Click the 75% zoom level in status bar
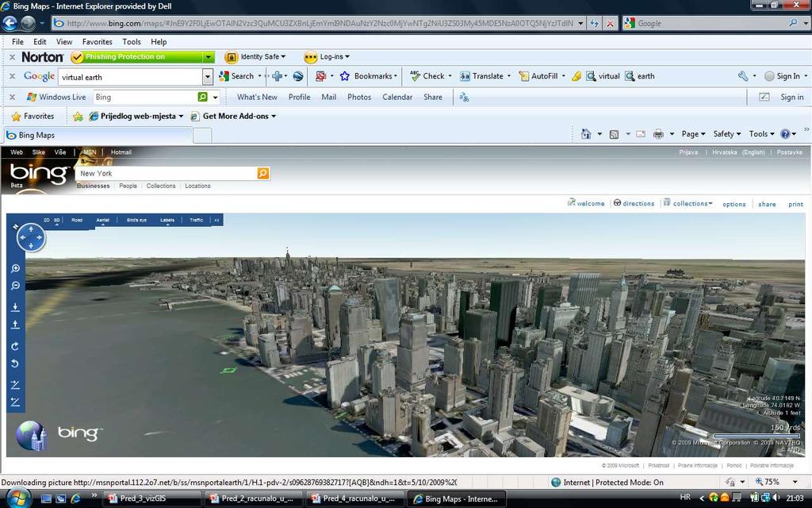 [x=772, y=482]
